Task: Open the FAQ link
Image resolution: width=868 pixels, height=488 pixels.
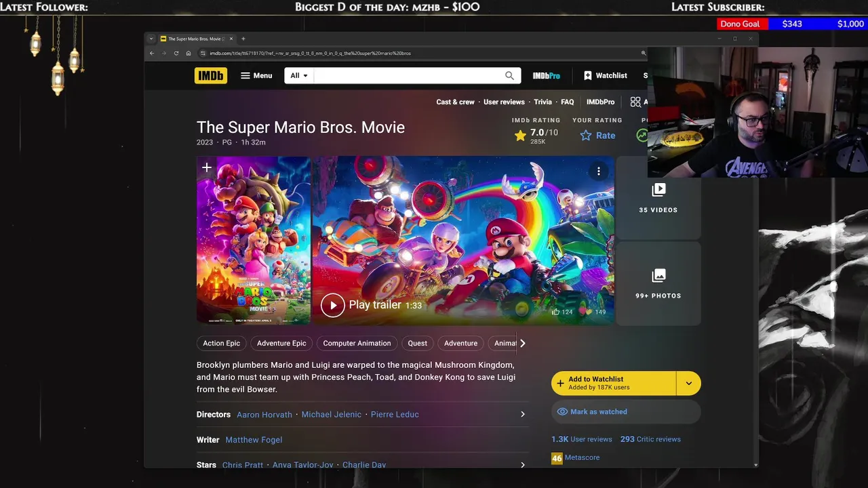Action: point(568,102)
